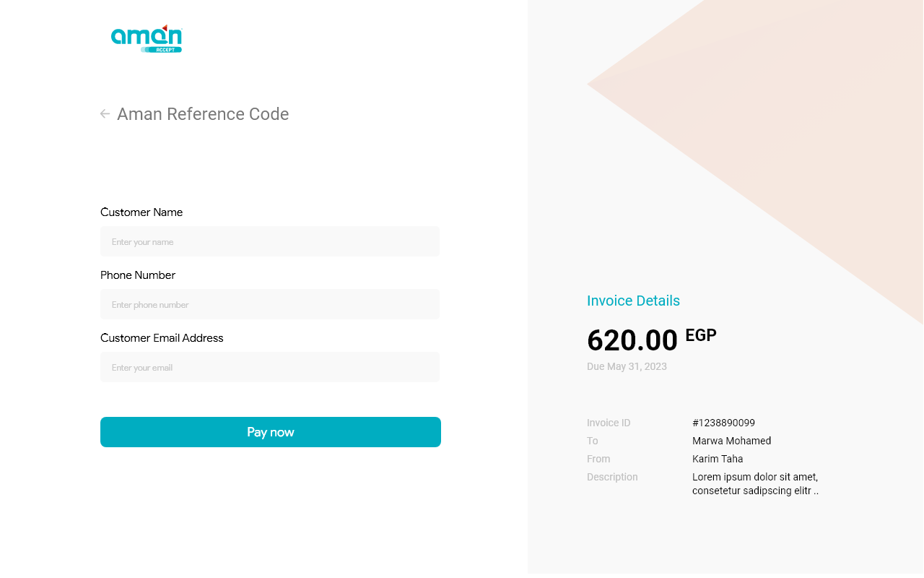Focus the Phone Number input field
The height and width of the screenshot is (578, 924).
(x=269, y=304)
